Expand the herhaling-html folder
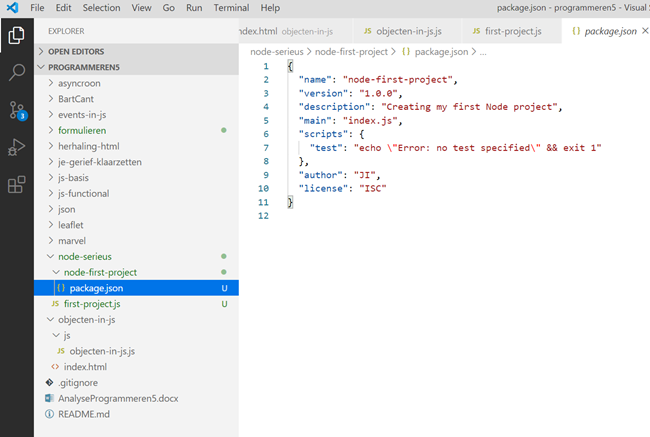The image size is (650, 437). [136, 146]
